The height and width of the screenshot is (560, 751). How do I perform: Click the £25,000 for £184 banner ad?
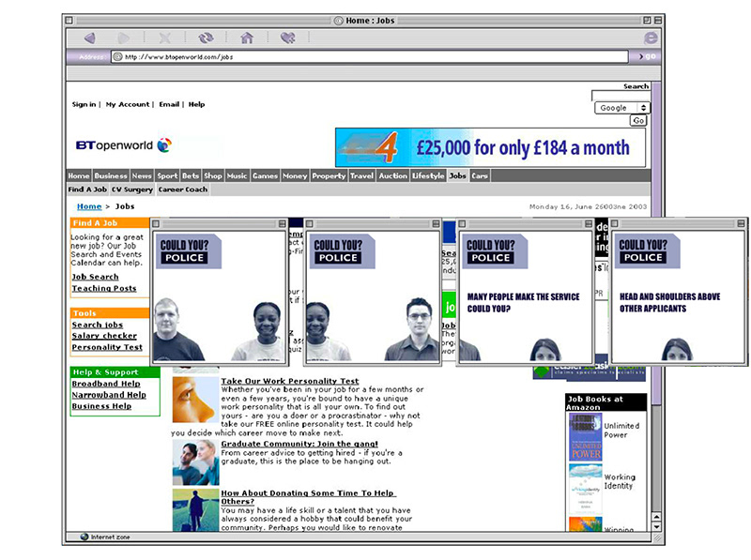pos(490,147)
